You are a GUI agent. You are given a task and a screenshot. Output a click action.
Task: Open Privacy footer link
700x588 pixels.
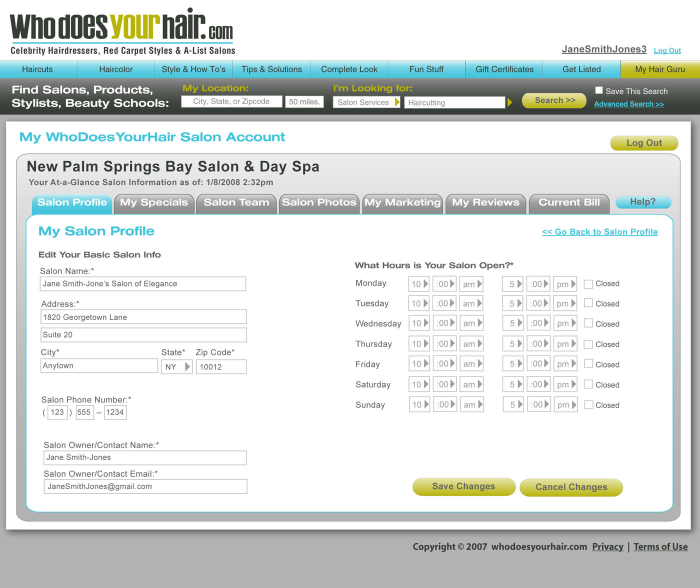[x=607, y=547]
